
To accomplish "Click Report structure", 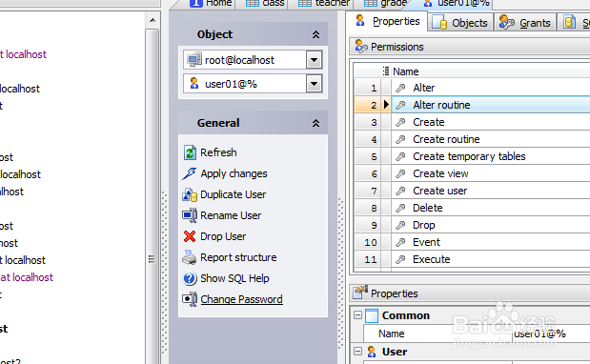I will tap(238, 257).
